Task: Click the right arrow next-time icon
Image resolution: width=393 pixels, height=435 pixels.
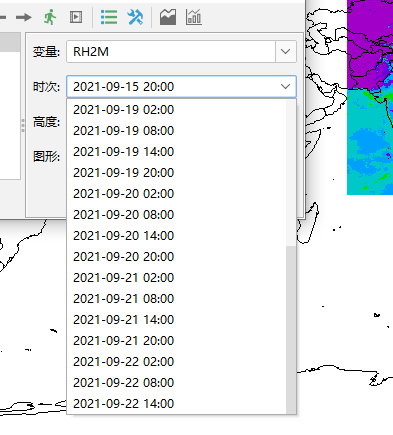Action: click(x=24, y=17)
